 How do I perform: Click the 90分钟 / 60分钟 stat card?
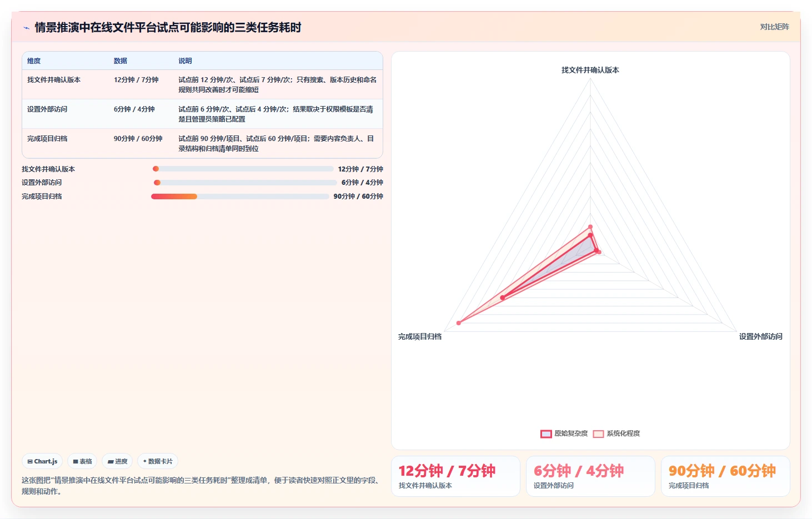[725, 476]
